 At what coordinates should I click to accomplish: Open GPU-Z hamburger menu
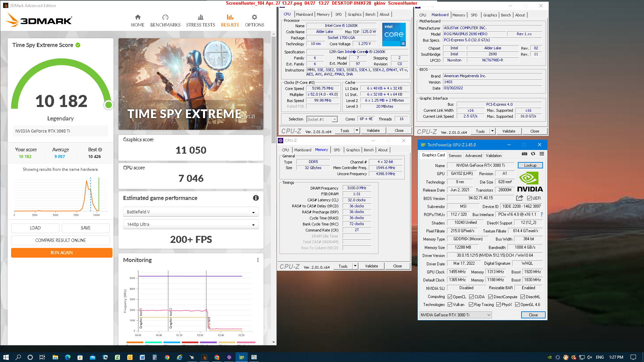542,154
